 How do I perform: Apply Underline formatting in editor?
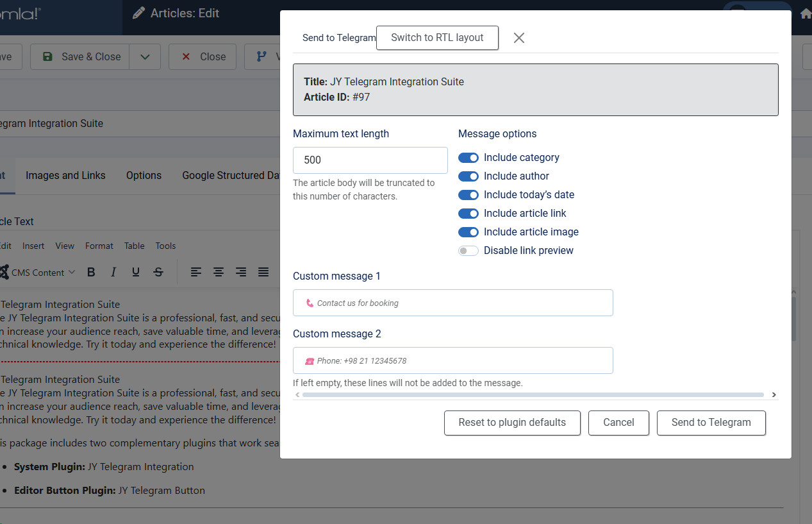click(x=136, y=273)
